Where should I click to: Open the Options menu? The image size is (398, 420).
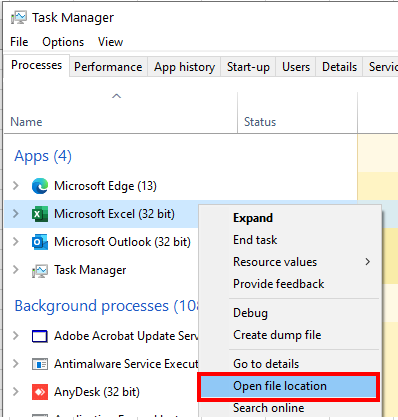click(x=63, y=42)
